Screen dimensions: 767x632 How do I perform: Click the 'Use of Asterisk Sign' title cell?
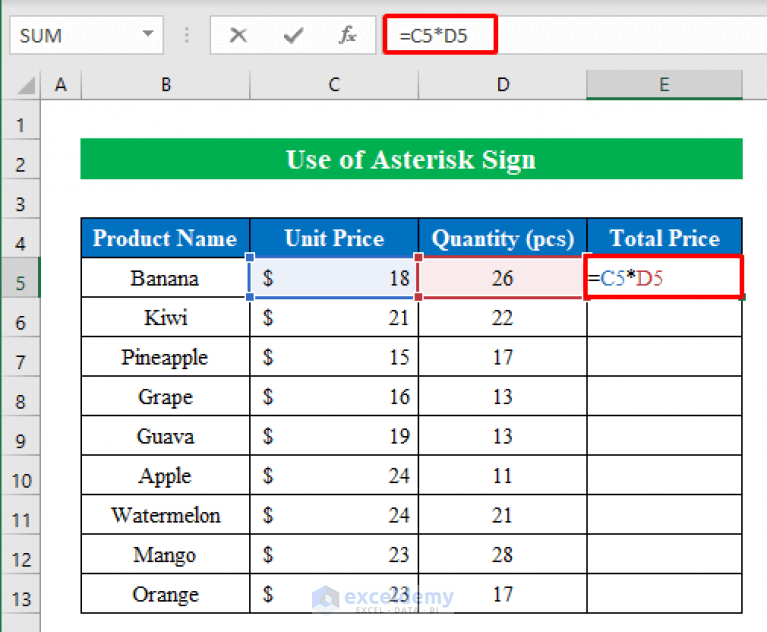coord(411,159)
